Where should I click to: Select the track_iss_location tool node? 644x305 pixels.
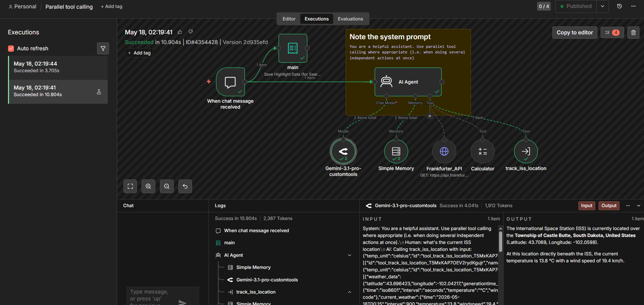coord(526,151)
